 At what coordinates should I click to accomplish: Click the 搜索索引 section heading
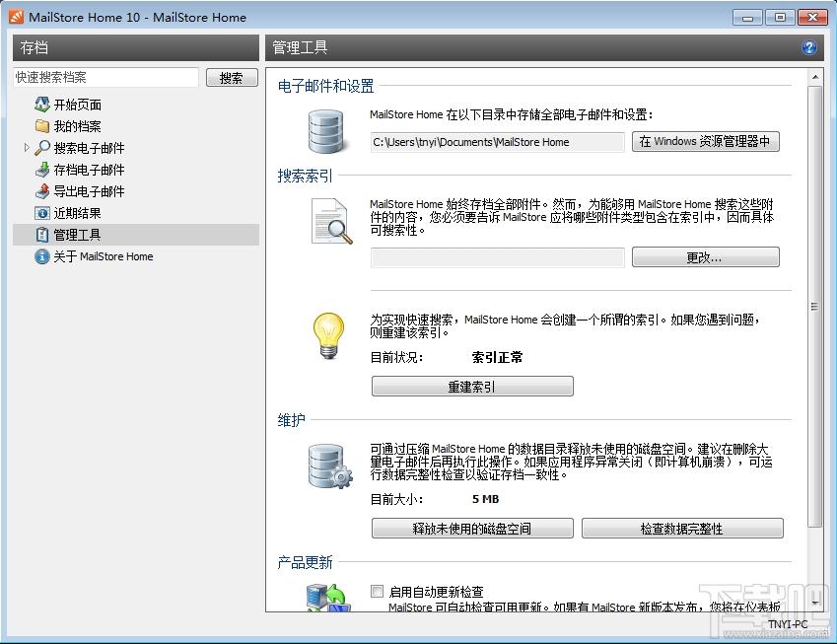point(305,176)
